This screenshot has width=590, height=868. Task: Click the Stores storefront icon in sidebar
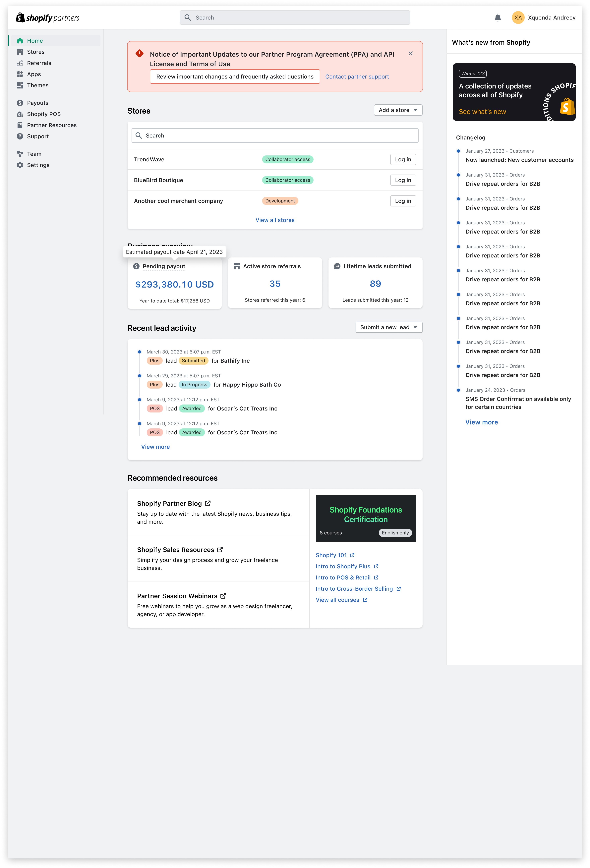tap(20, 52)
